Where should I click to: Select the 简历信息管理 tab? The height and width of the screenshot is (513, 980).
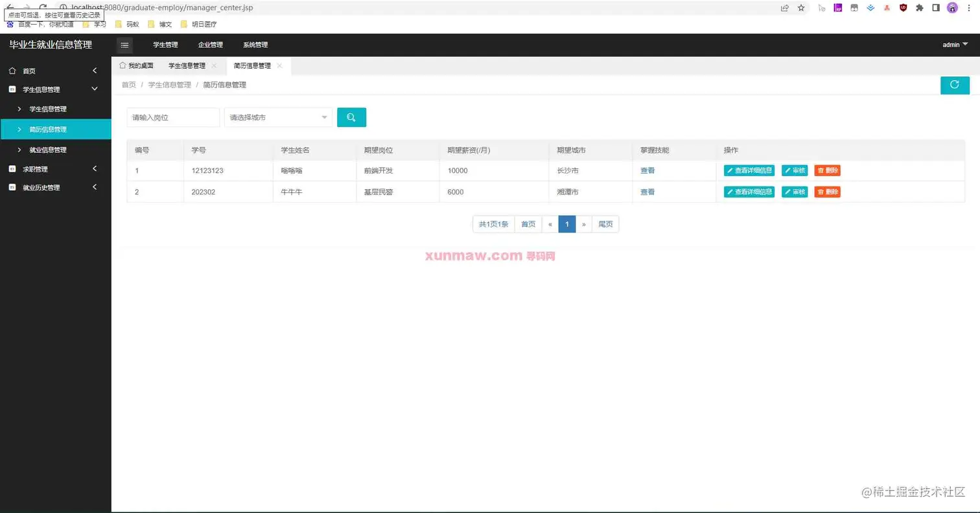pyautogui.click(x=252, y=65)
